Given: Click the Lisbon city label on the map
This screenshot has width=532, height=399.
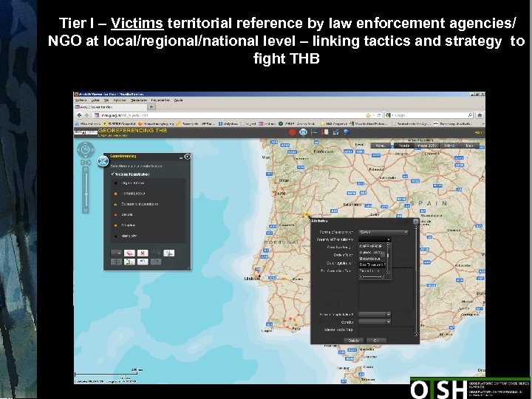Looking at the screenshot, I should tap(251, 279).
